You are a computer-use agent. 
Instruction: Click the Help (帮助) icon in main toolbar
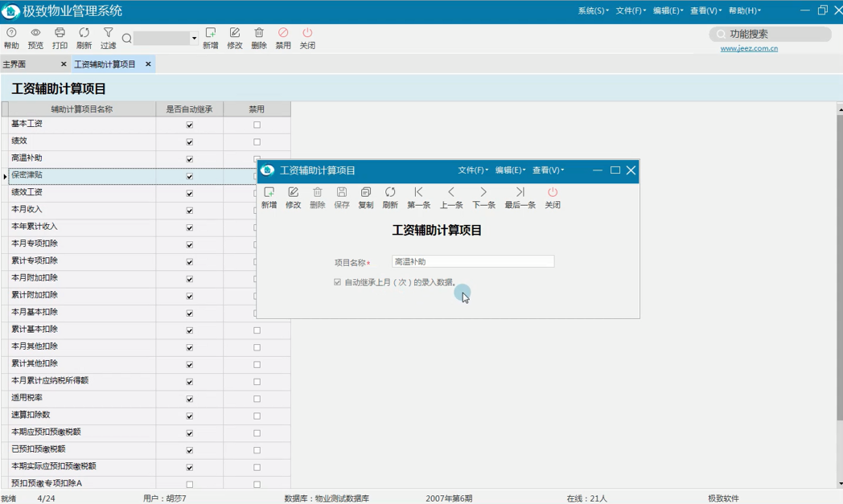[x=11, y=38]
